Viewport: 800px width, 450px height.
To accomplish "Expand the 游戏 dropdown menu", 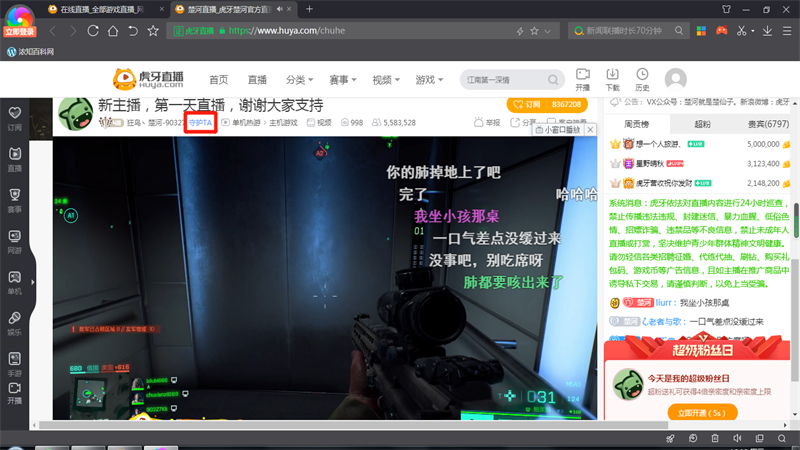I will pyautogui.click(x=429, y=80).
